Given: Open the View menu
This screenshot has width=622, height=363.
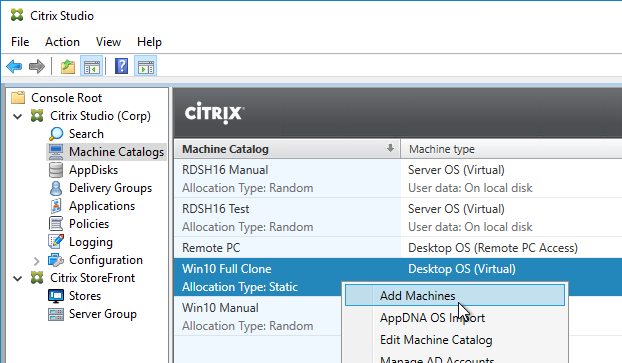Looking at the screenshot, I should coord(108,42).
